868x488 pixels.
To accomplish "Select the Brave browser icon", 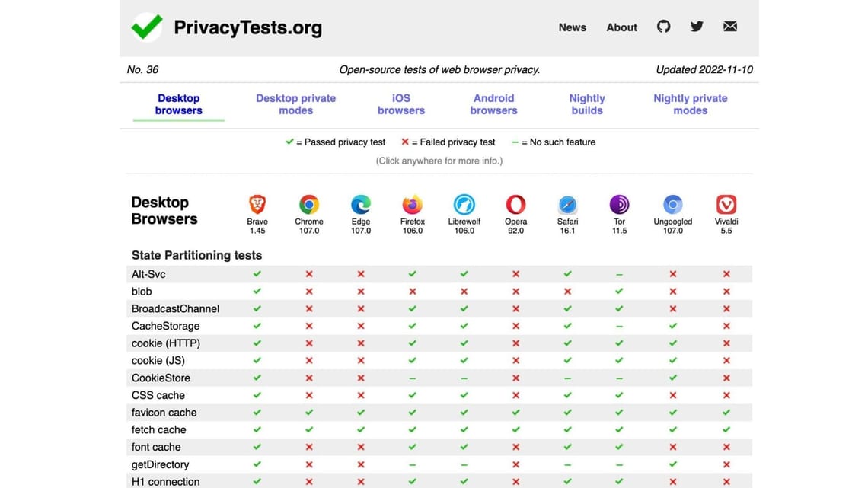I will pyautogui.click(x=257, y=204).
